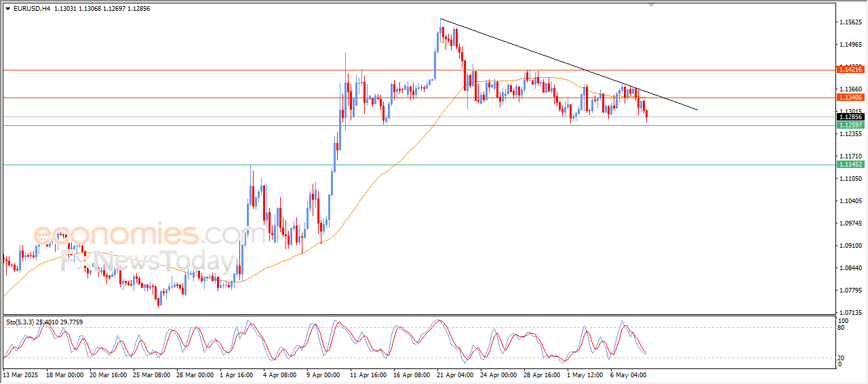Click the 20 Mar 16:00 time label
Viewport: 868px width, 384px height.
110,374
